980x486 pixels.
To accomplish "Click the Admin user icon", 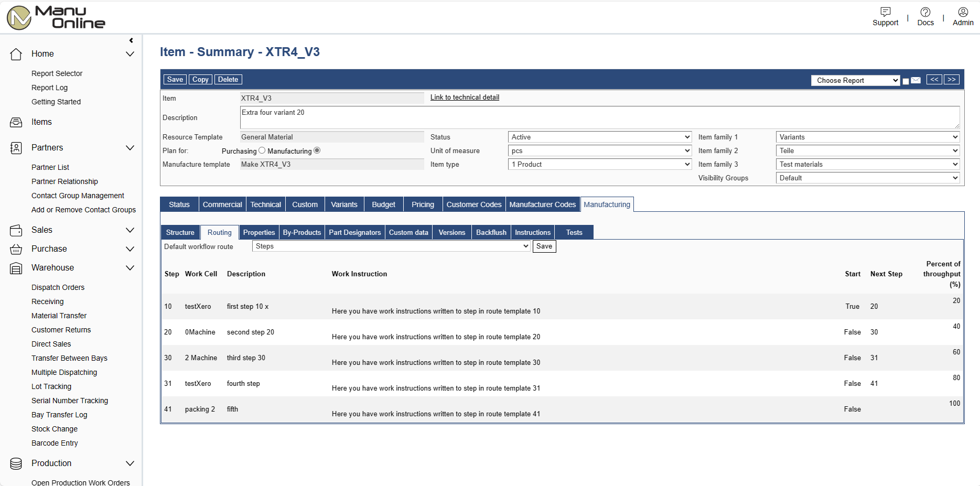I will coord(963,12).
